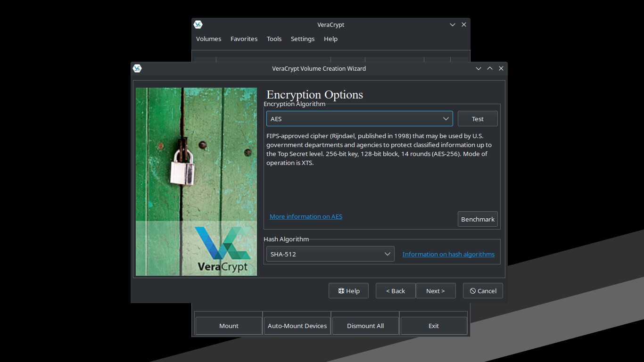Follow the Information on hash algorithms link
Image resolution: width=644 pixels, height=362 pixels.
pyautogui.click(x=448, y=254)
